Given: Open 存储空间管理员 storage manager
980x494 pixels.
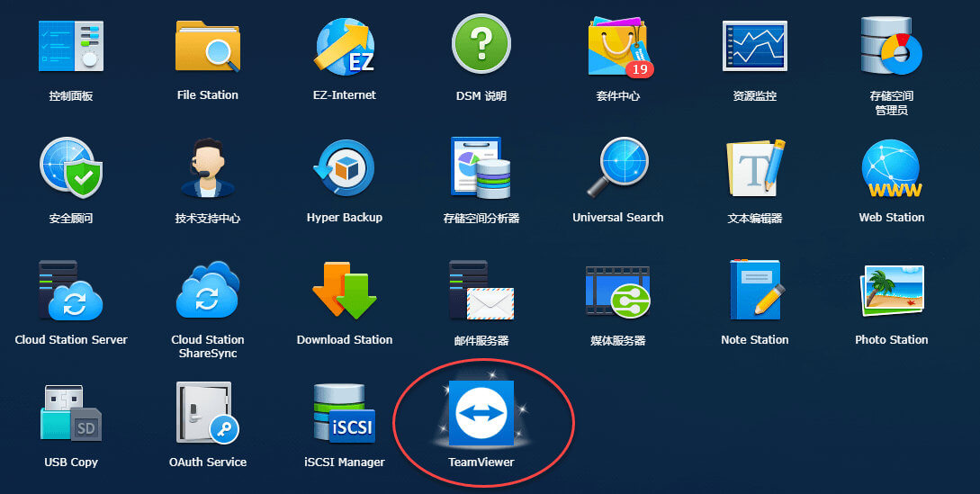Looking at the screenshot, I should 891,46.
